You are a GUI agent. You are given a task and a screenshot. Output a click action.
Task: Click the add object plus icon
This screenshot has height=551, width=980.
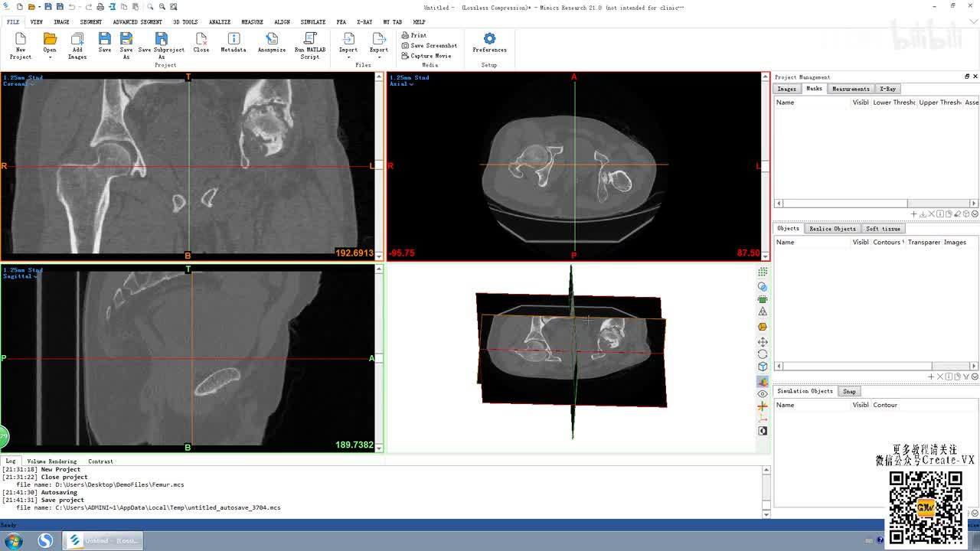(931, 377)
